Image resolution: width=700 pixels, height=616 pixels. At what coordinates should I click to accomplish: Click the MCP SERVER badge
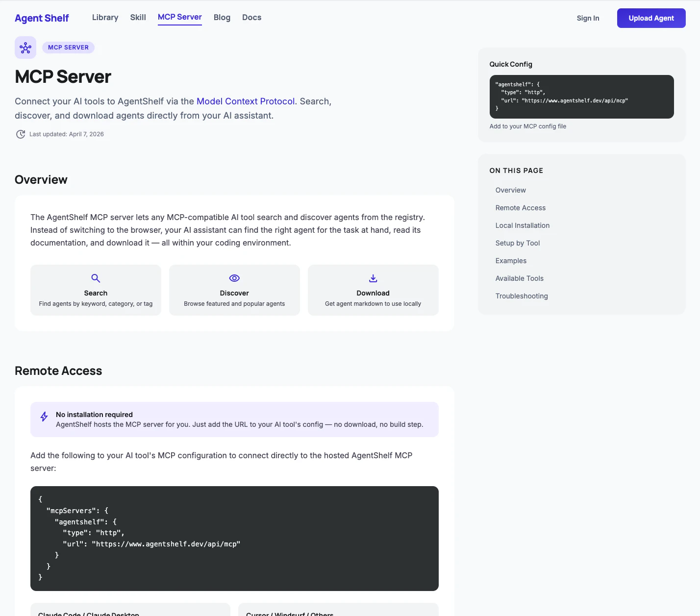click(x=69, y=48)
